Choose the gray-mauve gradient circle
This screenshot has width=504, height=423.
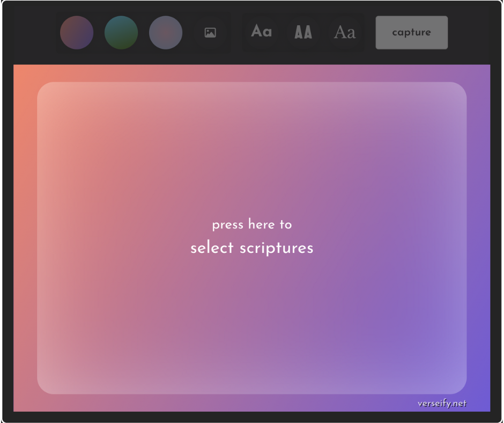click(x=166, y=33)
